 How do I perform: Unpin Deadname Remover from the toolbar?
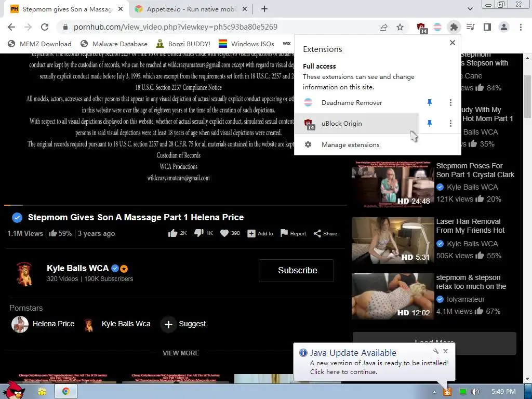click(430, 102)
